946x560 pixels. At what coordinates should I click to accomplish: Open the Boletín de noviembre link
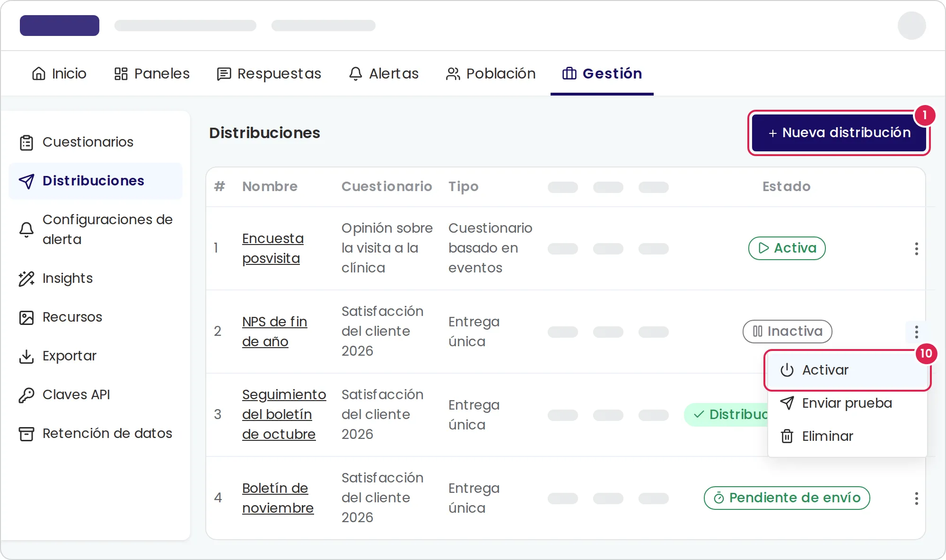pyautogui.click(x=278, y=499)
